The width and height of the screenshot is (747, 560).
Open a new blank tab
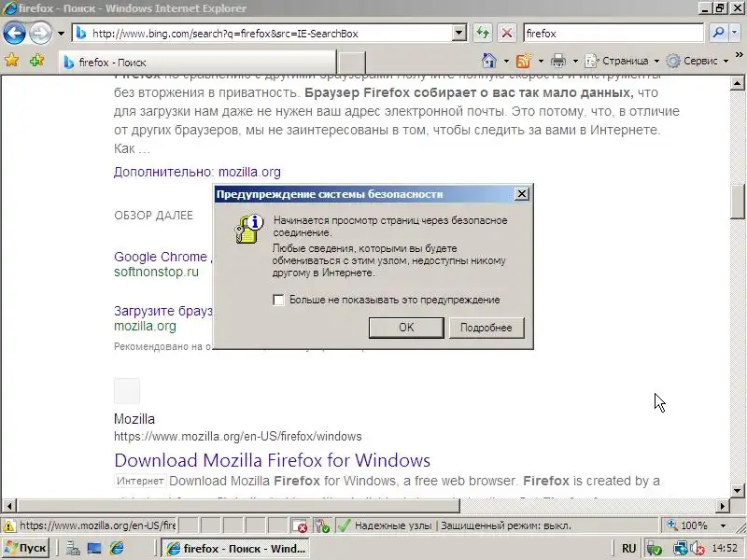tap(351, 63)
